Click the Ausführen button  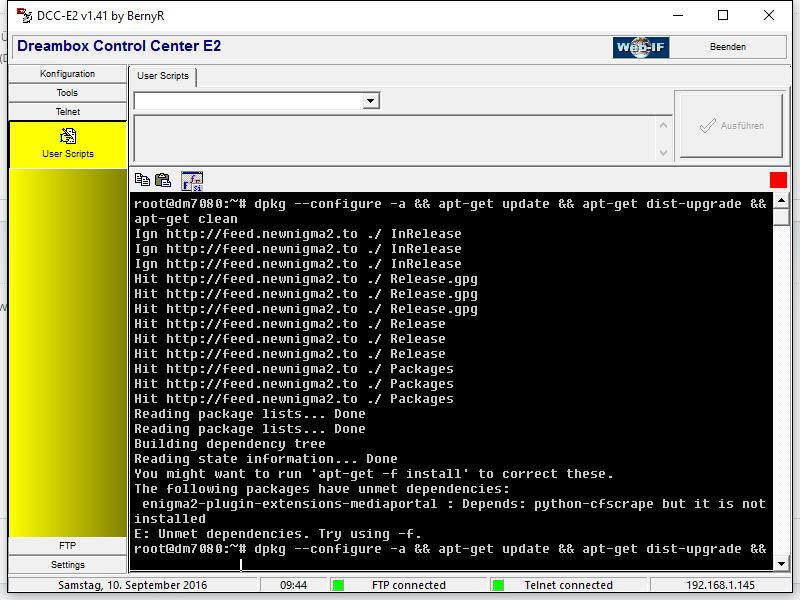tap(730, 126)
